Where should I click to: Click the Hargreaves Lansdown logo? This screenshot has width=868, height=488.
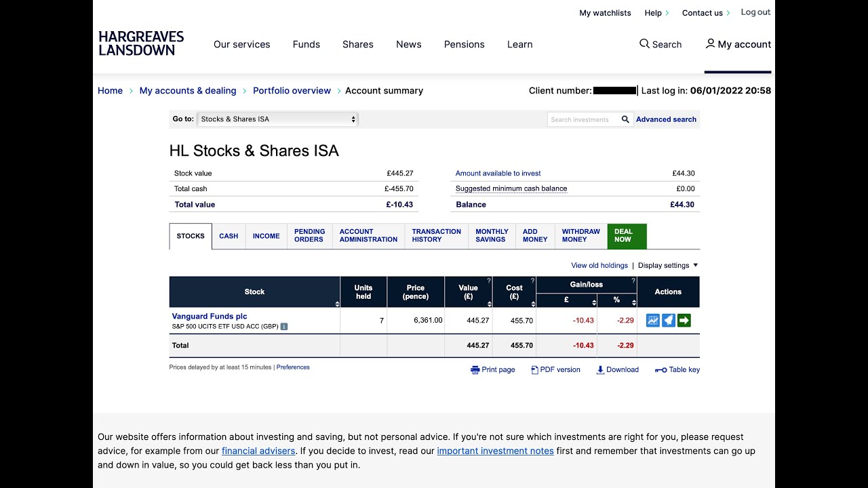point(141,43)
